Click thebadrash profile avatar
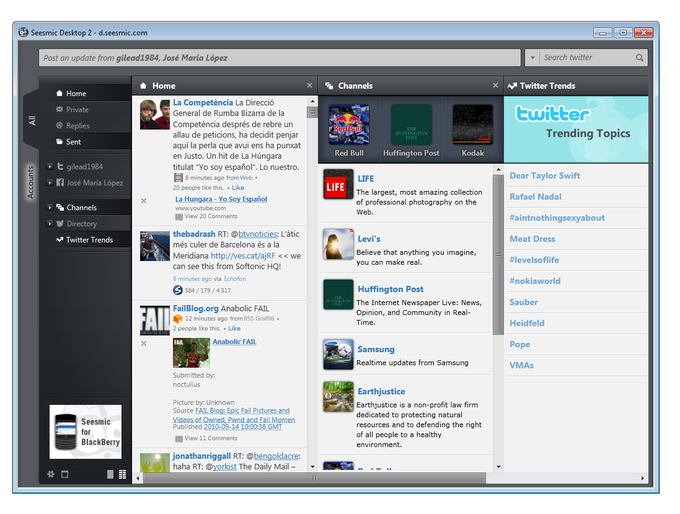 tap(154, 246)
